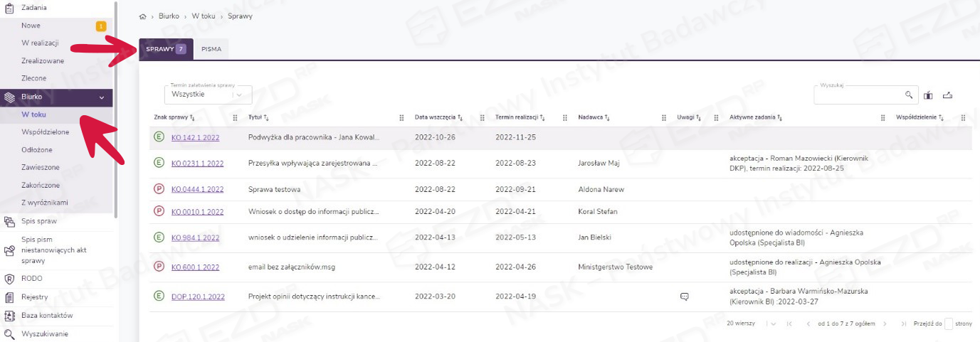980x342 pixels.
Task: Open case link KO.600.1.2022
Action: (x=195, y=267)
